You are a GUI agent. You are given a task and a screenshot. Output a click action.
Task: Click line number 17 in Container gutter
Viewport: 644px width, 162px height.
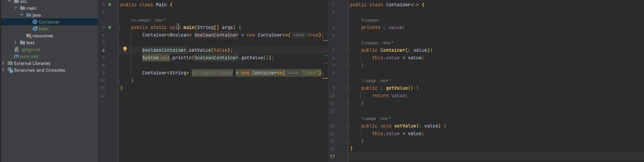[332, 156]
